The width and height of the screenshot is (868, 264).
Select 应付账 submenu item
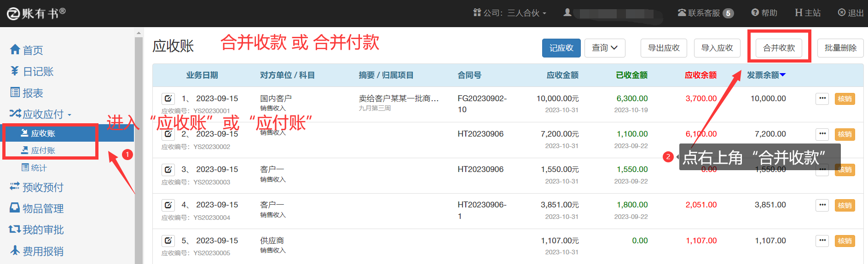(x=43, y=150)
